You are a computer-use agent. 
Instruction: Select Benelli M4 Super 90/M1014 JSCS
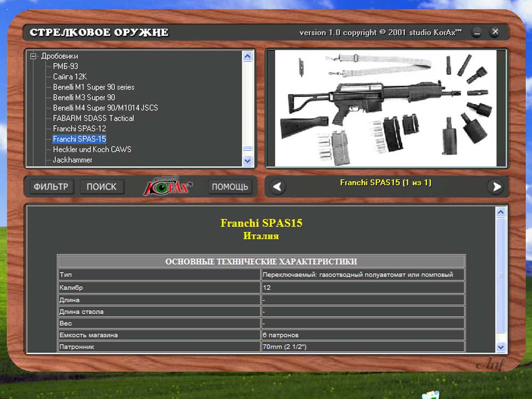tap(105, 108)
